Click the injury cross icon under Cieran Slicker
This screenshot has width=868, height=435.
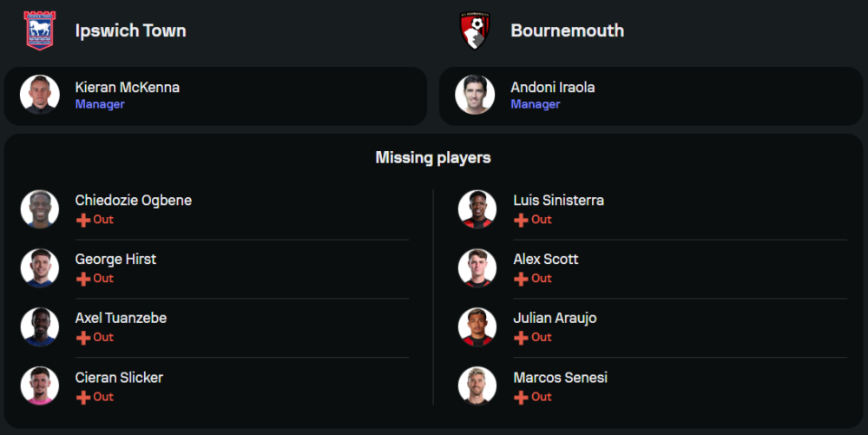tap(83, 397)
